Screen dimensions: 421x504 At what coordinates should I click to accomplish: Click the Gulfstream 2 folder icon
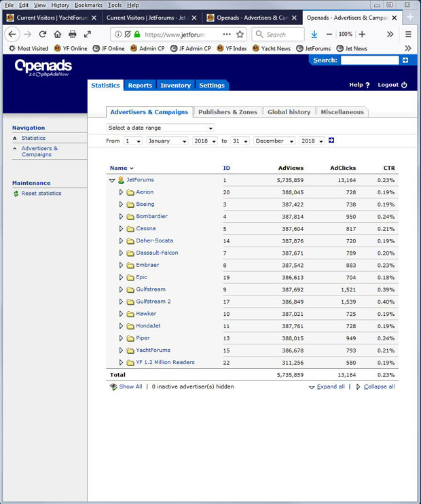pos(130,302)
